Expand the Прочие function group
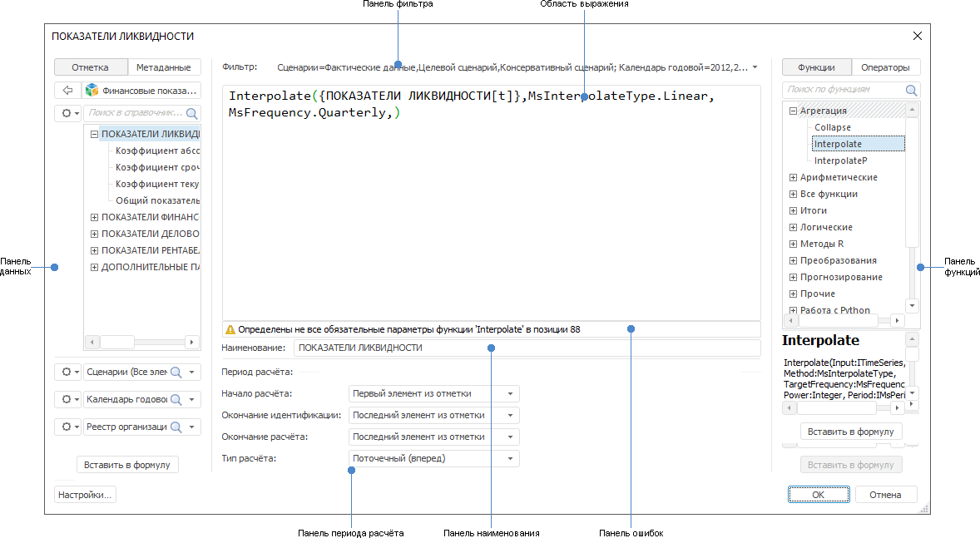Image resolution: width=980 pixels, height=538 pixels. tap(793, 294)
